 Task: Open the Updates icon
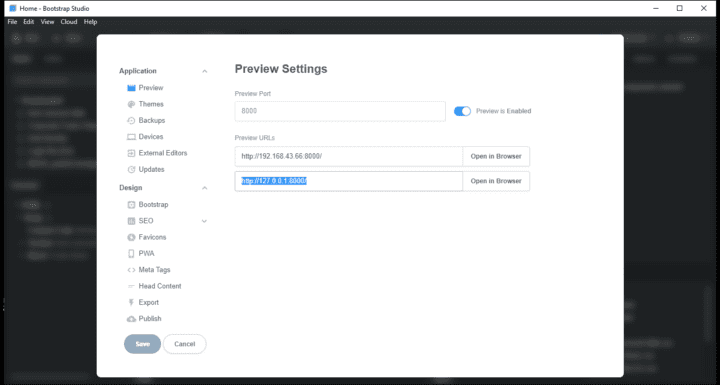pyautogui.click(x=131, y=170)
